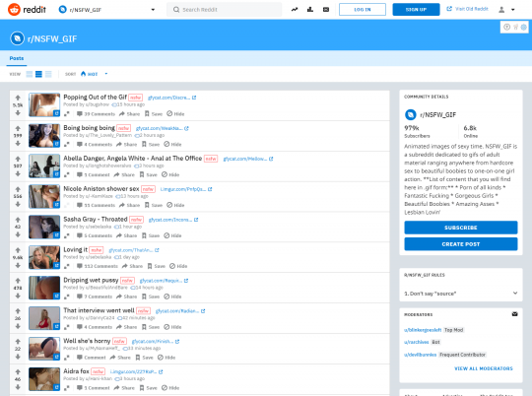
Task: Upvote the 'Boing boing boing' post
Action: 18,129
